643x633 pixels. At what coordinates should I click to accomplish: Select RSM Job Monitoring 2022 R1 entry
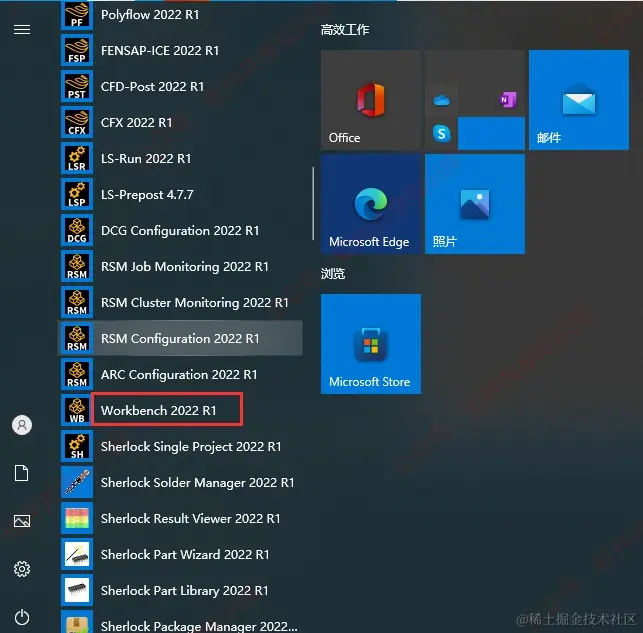pyautogui.click(x=185, y=266)
